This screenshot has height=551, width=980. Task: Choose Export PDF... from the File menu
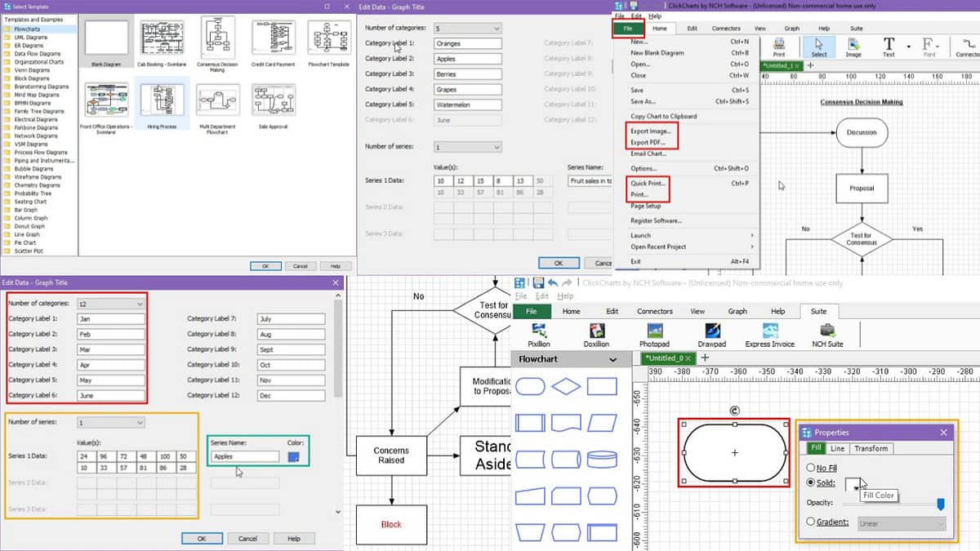[648, 142]
